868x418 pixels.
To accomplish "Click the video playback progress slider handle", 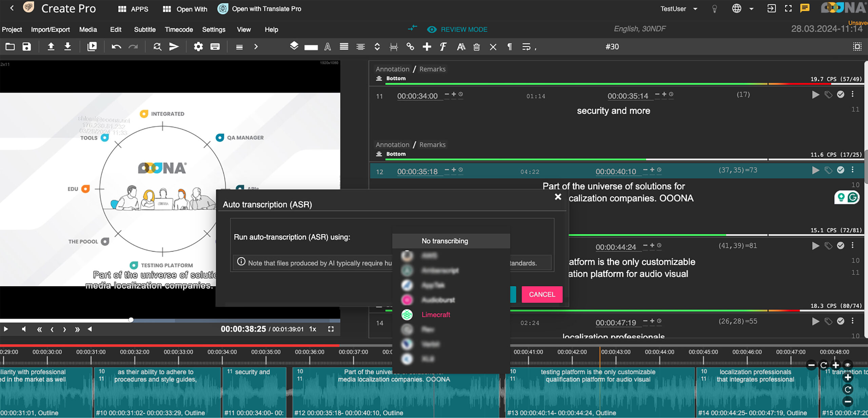I will pyautogui.click(x=131, y=320).
